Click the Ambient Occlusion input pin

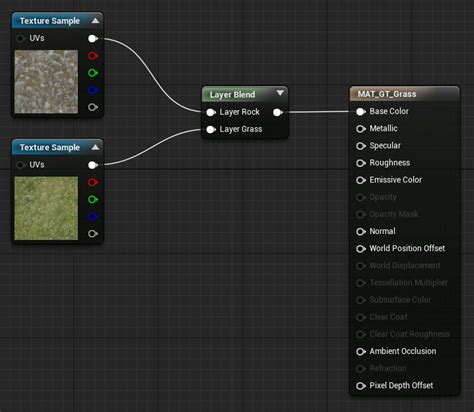(x=361, y=352)
